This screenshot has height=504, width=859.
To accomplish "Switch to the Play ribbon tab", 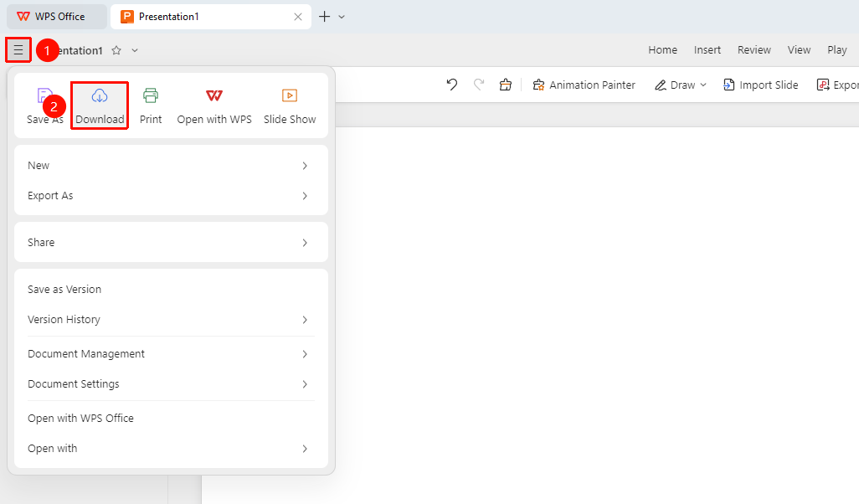I will point(837,50).
